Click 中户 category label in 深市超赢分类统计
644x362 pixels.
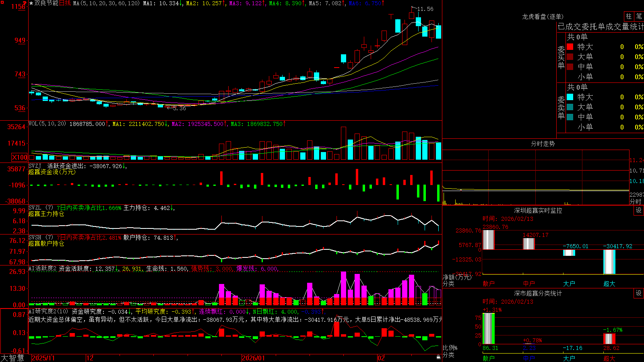pyautogui.click(x=528, y=358)
